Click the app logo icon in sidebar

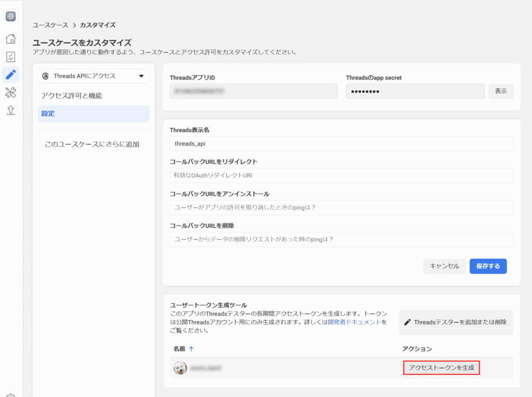10,17
